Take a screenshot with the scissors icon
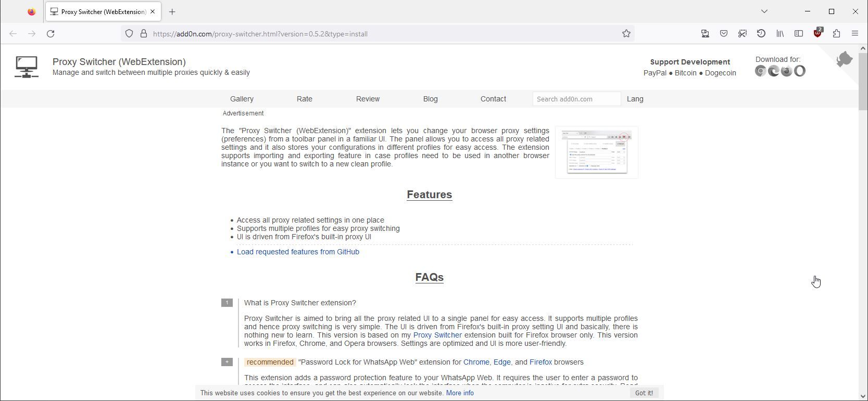 [743, 34]
